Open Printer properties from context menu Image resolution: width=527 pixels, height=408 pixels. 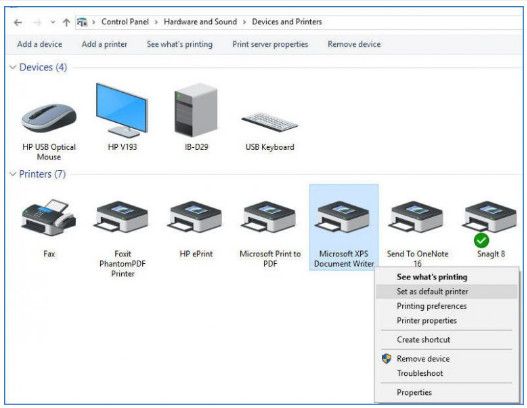pos(446,321)
